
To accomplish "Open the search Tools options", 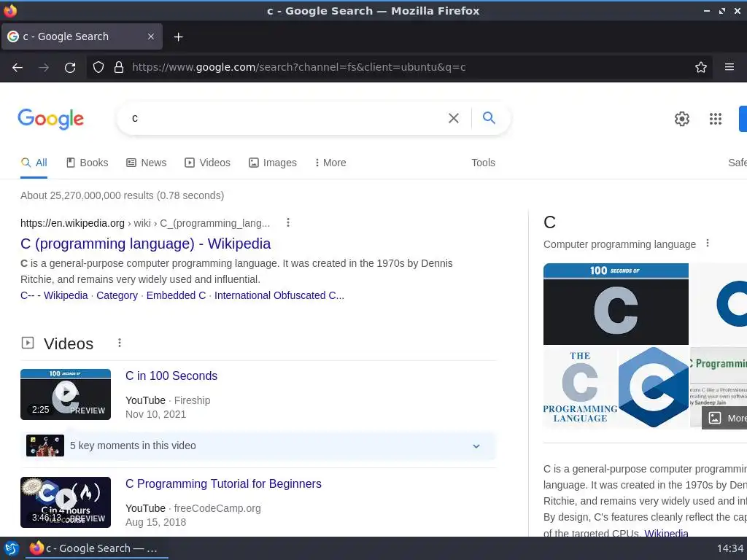I will point(483,163).
